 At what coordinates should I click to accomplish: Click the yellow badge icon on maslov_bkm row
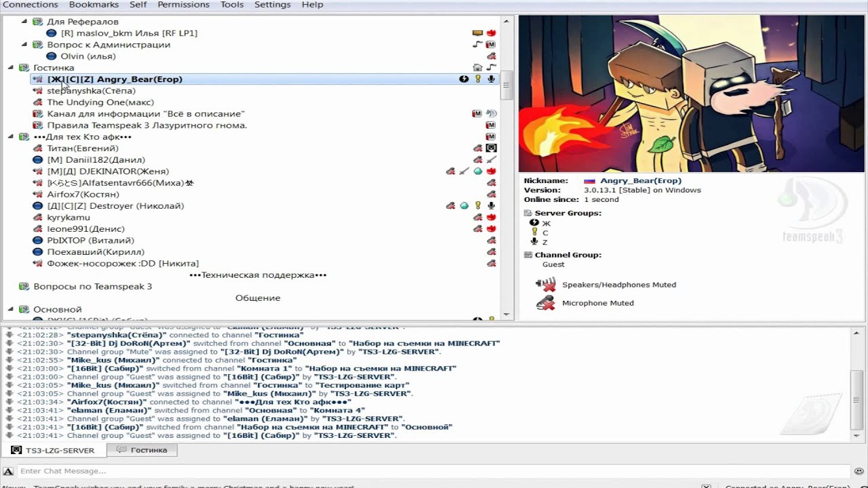(477, 33)
